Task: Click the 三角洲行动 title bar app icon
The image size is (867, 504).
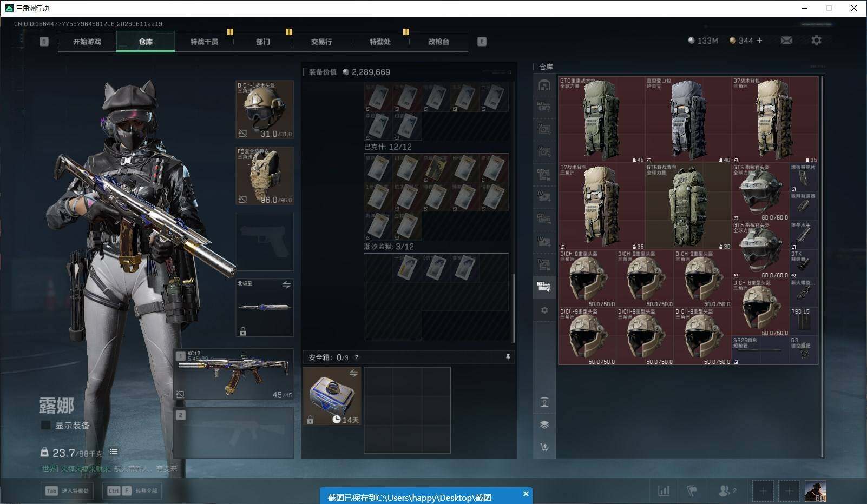Action: pyautogui.click(x=8, y=8)
